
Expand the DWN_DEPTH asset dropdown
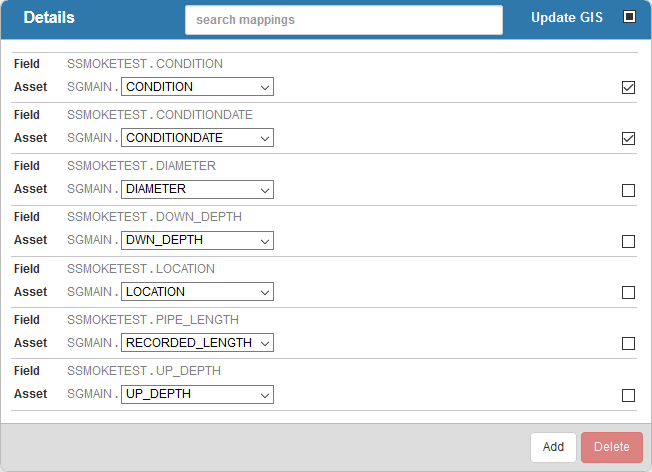pyautogui.click(x=197, y=240)
